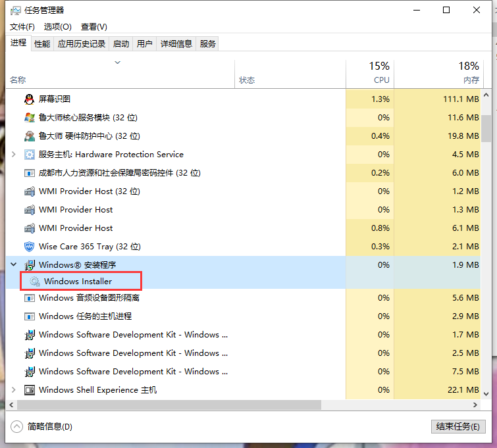Image resolution: width=497 pixels, height=448 pixels.
Task: Click the Windows® 安装程序 installer icon
Action: tap(29, 265)
